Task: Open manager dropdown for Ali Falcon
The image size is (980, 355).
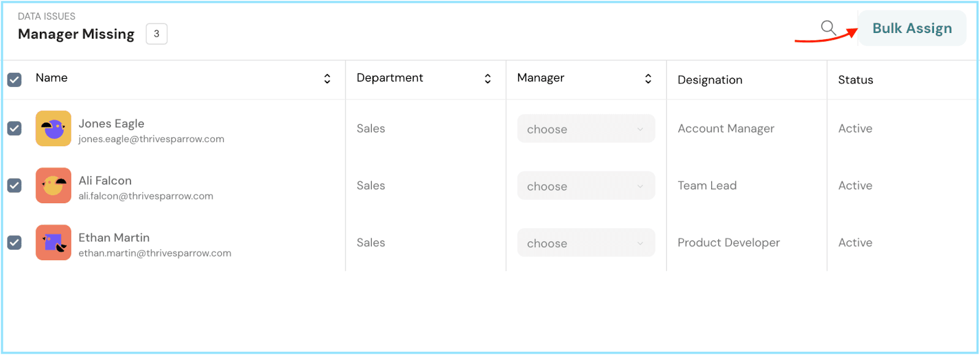Action: 586,186
